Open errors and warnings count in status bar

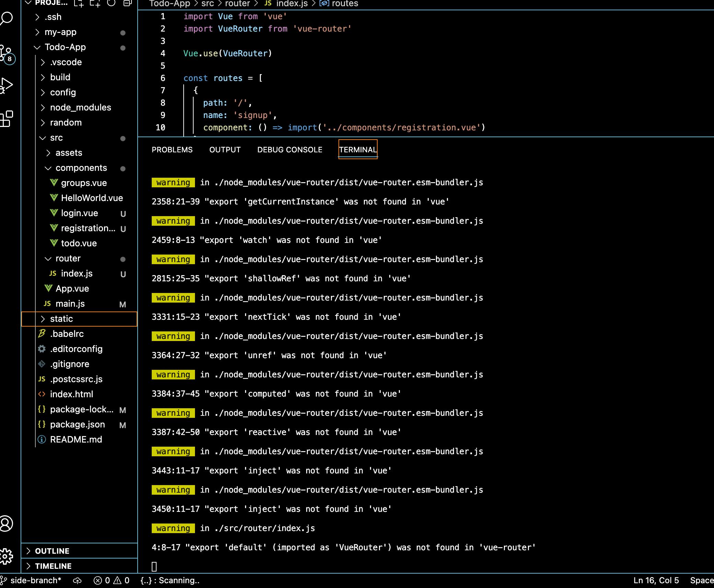(x=112, y=580)
